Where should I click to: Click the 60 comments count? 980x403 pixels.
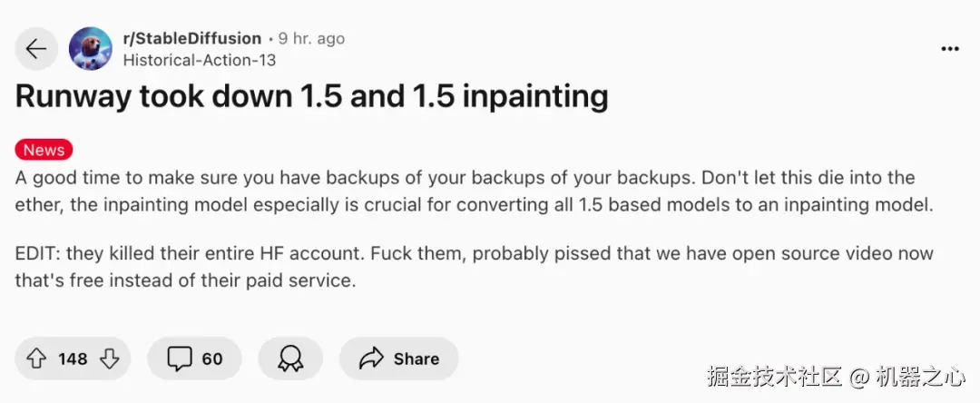[x=212, y=359]
